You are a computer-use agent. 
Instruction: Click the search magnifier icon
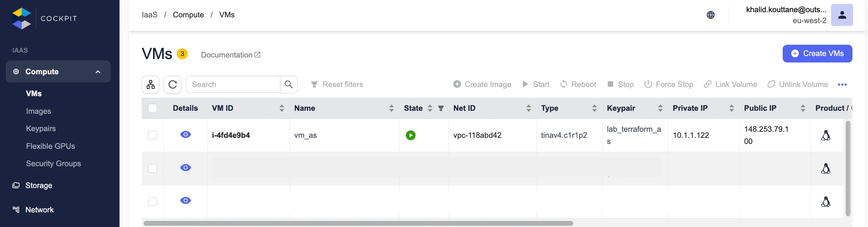(x=288, y=84)
